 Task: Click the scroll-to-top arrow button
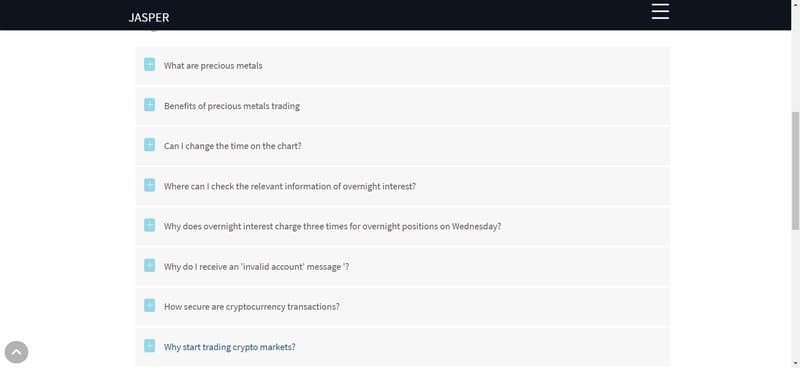[16, 352]
